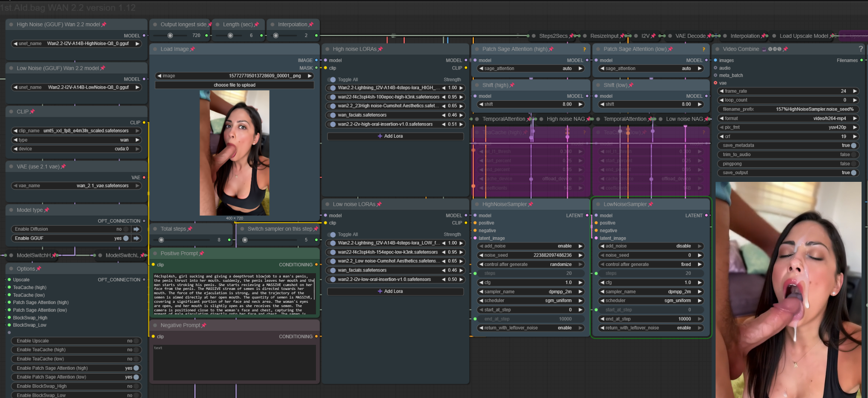Click the jump arrow icon beside Enable GGUF

tap(137, 238)
